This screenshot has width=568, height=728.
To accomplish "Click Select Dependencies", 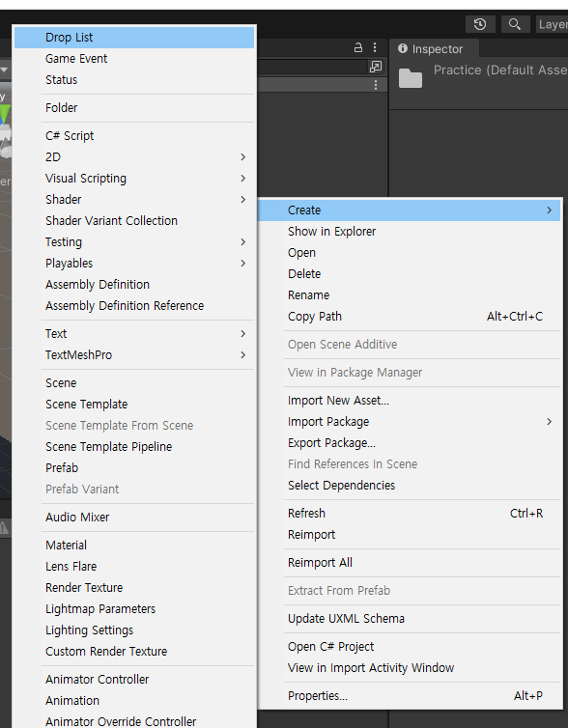I will click(410, 486).
